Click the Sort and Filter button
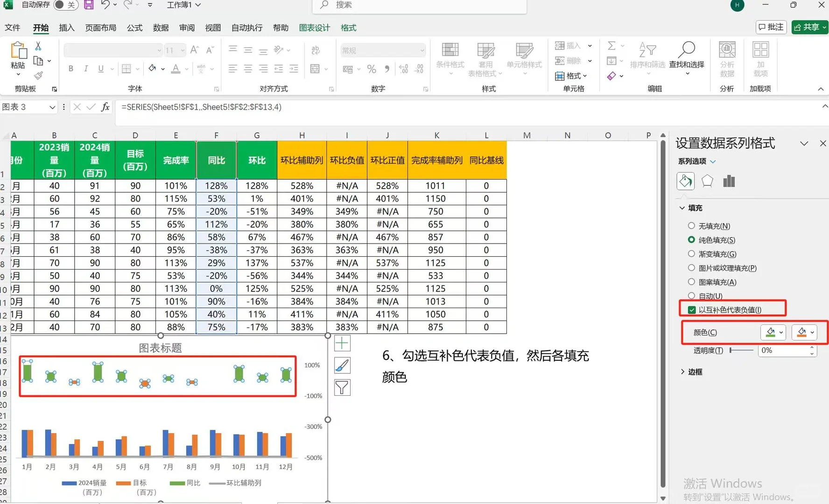The image size is (829, 504). [x=647, y=58]
